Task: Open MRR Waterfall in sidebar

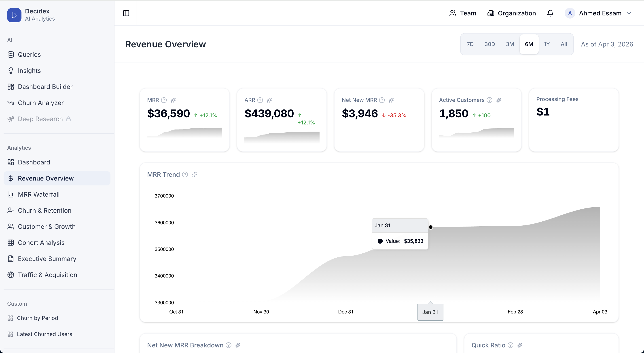Action: click(38, 194)
